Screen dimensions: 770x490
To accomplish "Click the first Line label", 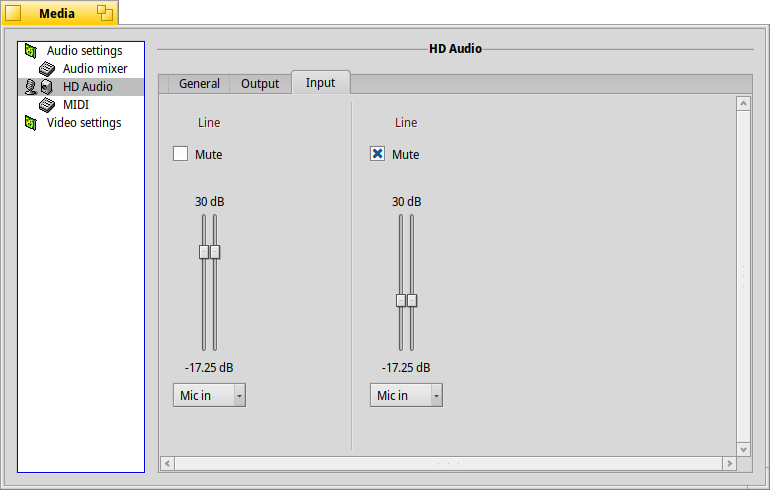I will 209,123.
